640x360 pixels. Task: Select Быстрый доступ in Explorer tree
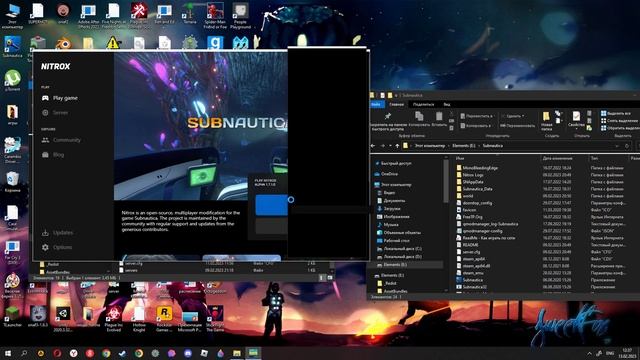(396, 163)
